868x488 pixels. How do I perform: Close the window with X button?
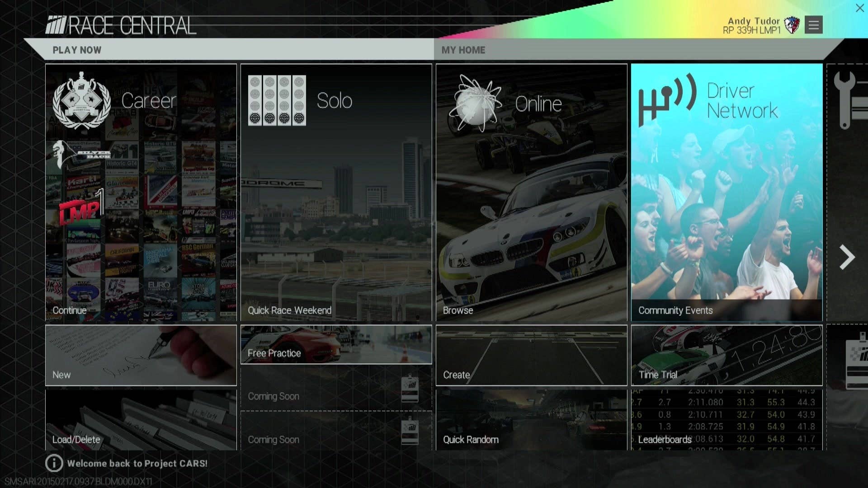(x=859, y=8)
